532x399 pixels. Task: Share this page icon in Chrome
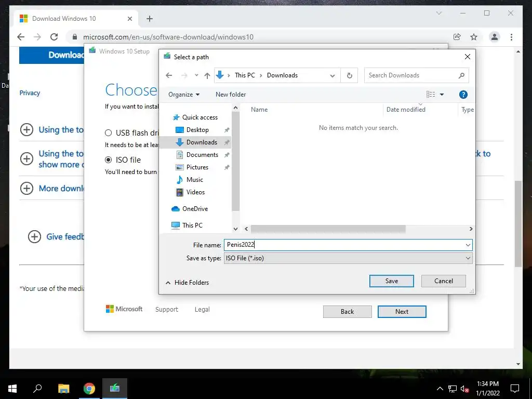click(x=457, y=37)
